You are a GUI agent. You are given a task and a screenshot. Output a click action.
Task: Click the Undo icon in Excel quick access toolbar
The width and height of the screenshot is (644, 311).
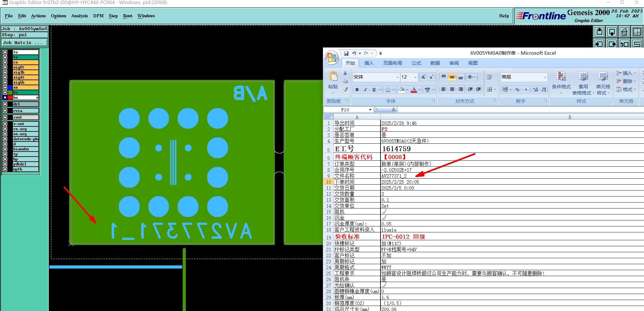pyautogui.click(x=354, y=53)
